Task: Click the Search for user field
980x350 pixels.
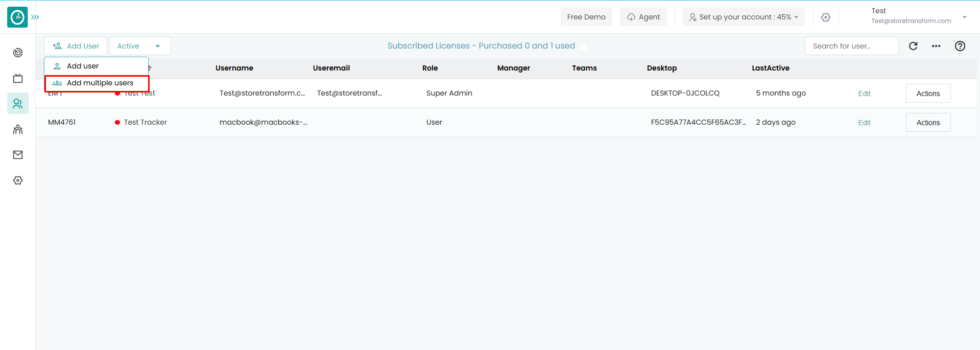Action: click(x=851, y=46)
